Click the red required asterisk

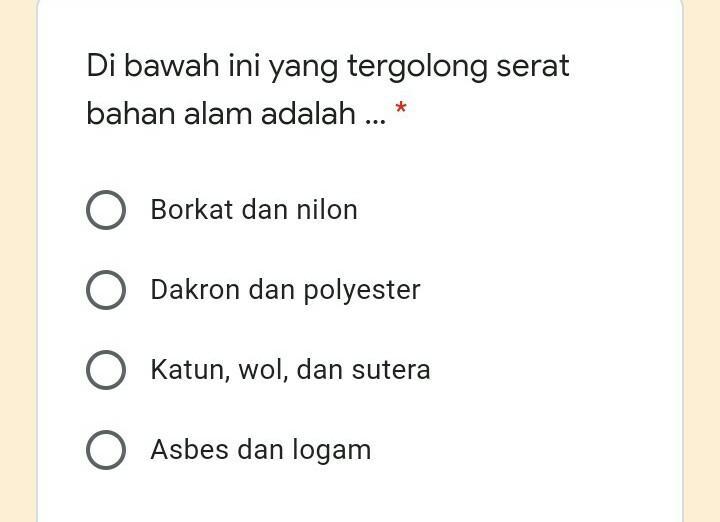coord(401,109)
